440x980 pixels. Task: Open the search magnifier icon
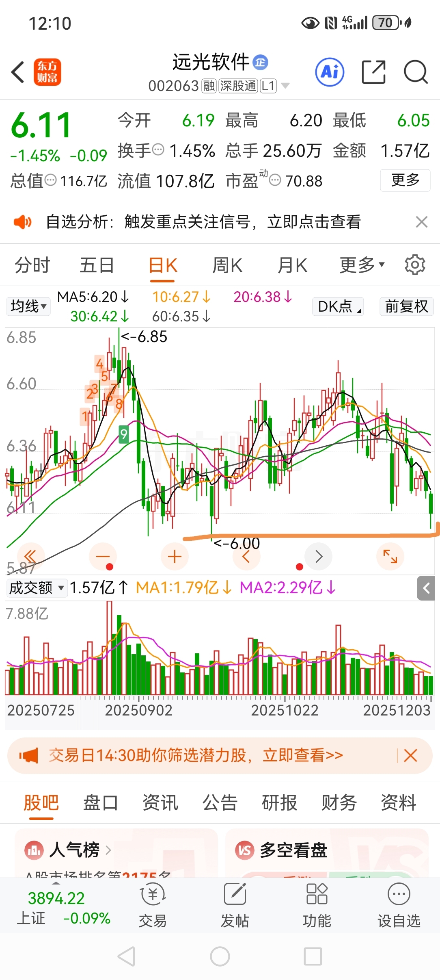pos(416,72)
